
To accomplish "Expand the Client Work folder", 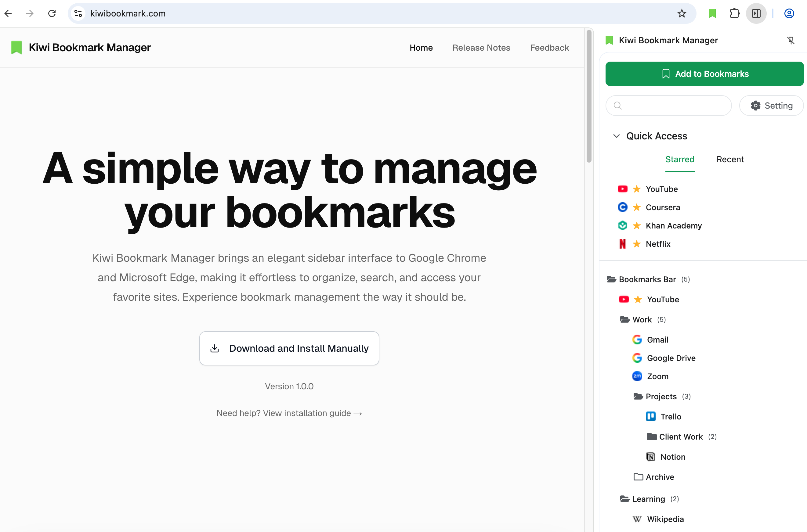I will tap(652, 437).
